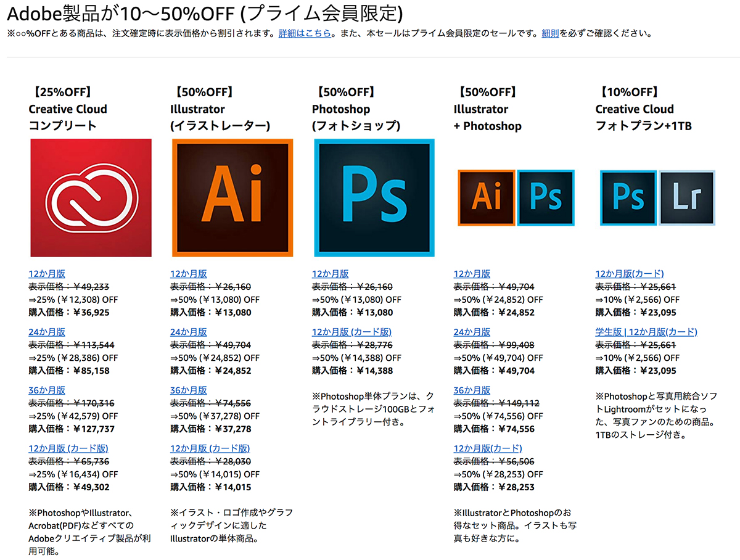Image resolution: width=740 pixels, height=560 pixels.
Task: Click note about Photoshop単体プラン 100GB storage
Action: [373, 409]
